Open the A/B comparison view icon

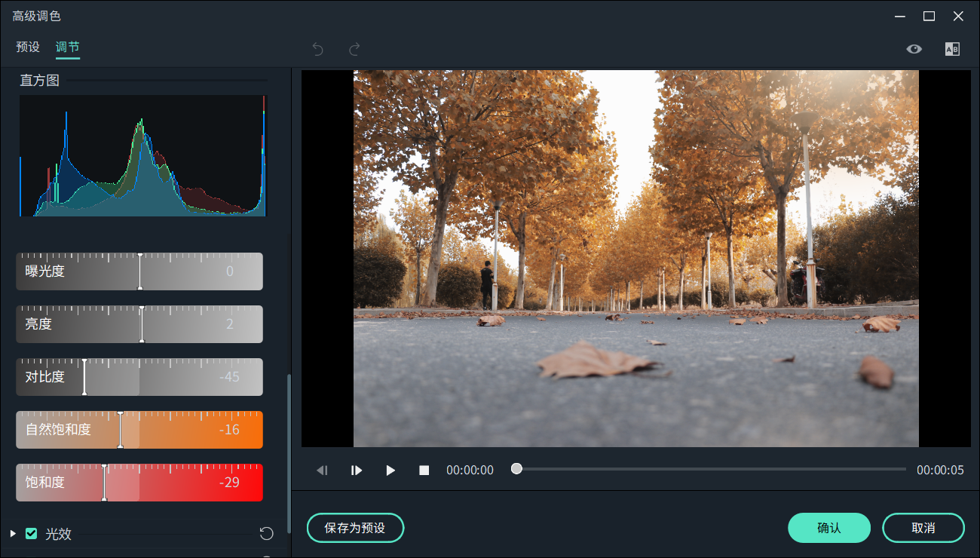click(952, 49)
